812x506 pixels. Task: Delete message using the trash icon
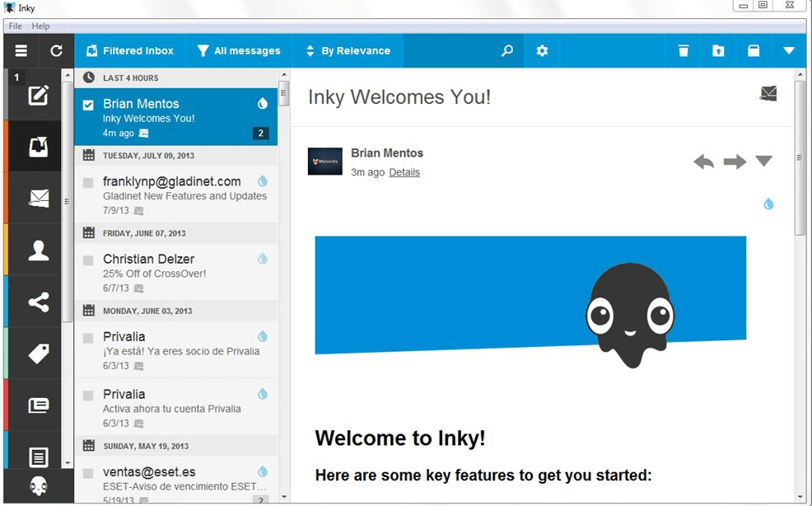pos(683,51)
